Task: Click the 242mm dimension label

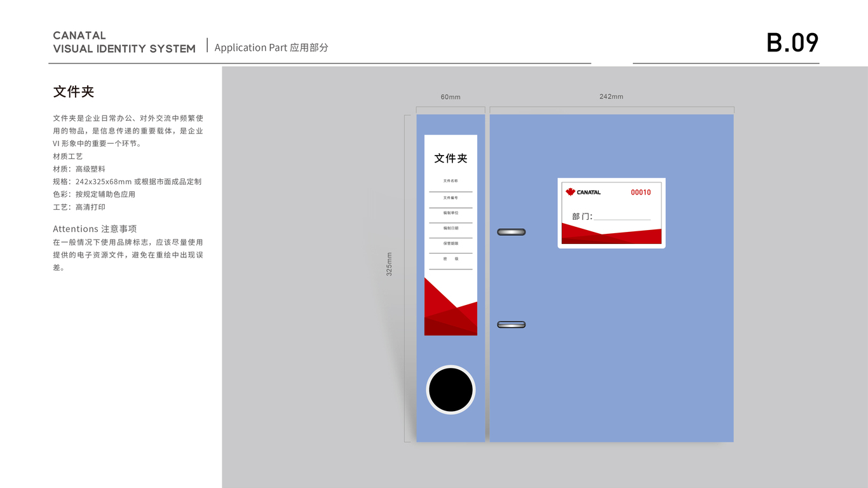Action: coord(611,97)
